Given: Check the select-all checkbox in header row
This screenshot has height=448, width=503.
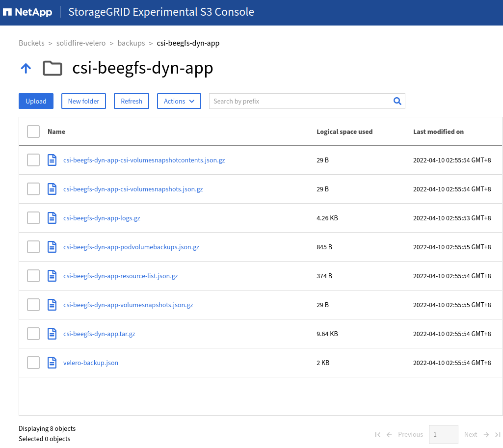Looking at the screenshot, I should pos(33,132).
